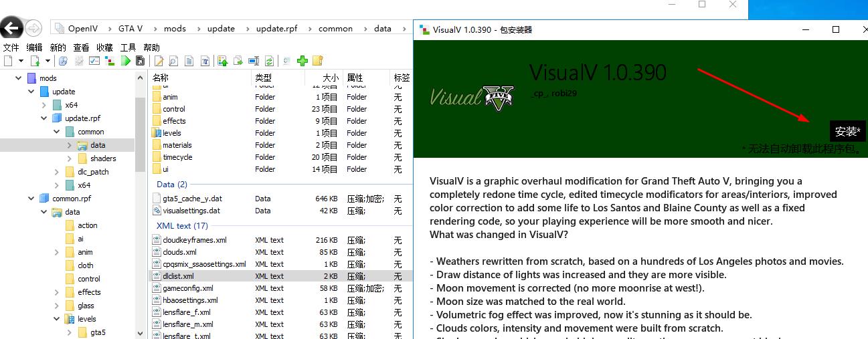868x339 pixels.
Task: Click the tree panel vertical scrollbar
Action: (x=140, y=134)
